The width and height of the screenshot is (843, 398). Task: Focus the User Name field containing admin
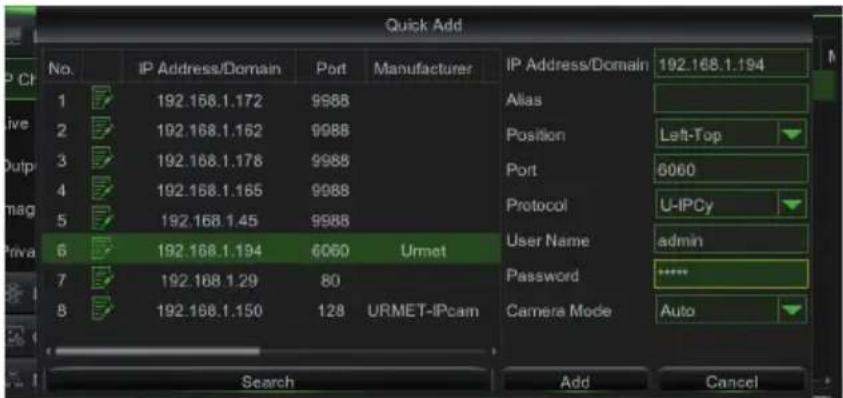coord(731,240)
